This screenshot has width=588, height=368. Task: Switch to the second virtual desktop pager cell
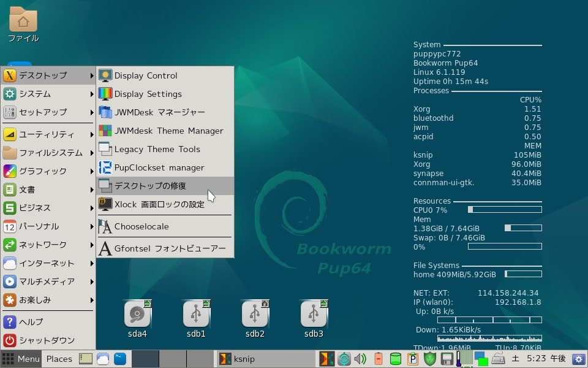[x=173, y=359]
